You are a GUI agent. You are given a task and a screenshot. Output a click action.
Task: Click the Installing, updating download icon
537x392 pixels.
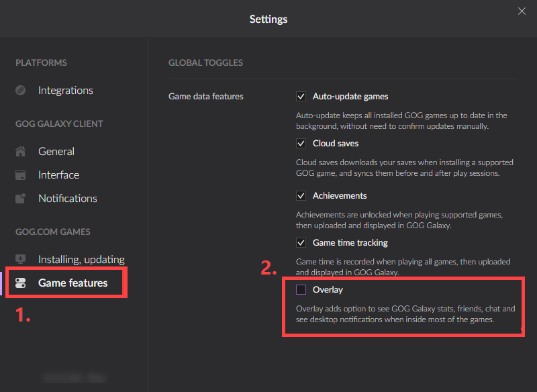click(21, 260)
